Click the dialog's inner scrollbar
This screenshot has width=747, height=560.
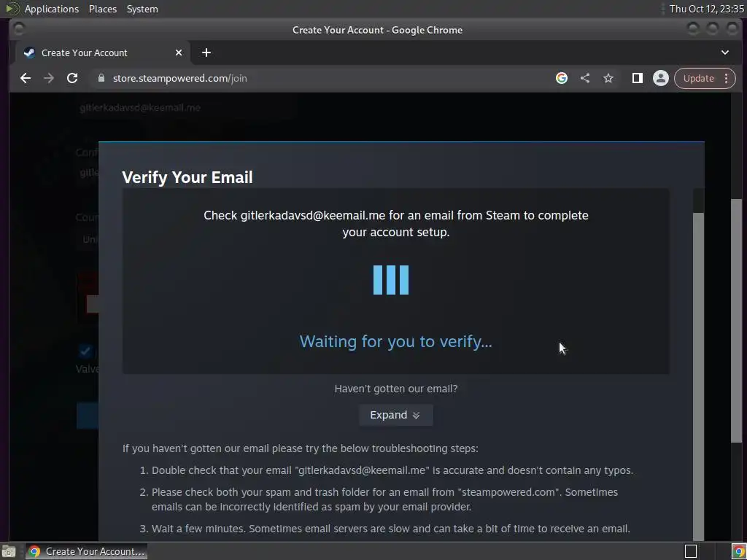pyautogui.click(x=698, y=376)
